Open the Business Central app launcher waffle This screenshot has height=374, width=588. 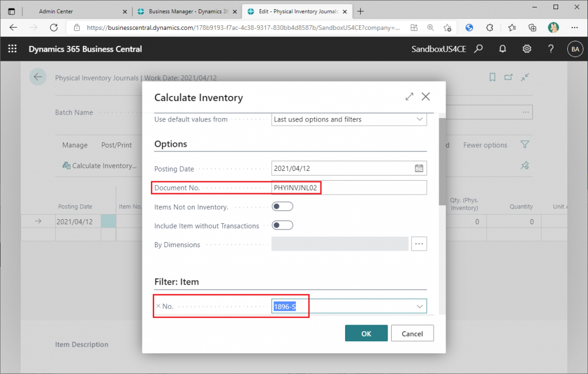(x=13, y=49)
